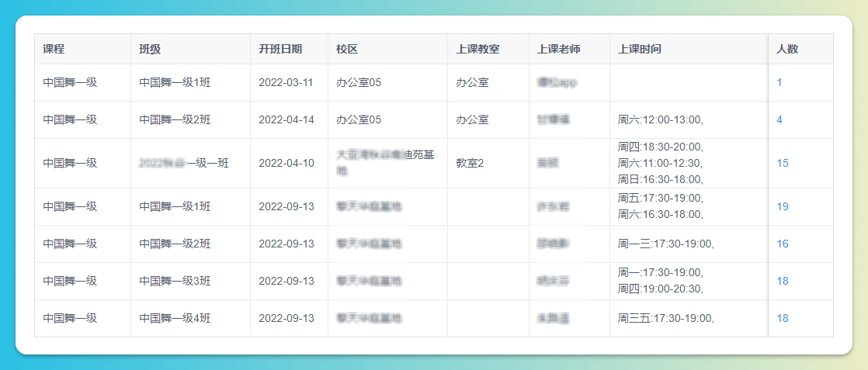Select the date cell 2022-03-11

[286, 83]
